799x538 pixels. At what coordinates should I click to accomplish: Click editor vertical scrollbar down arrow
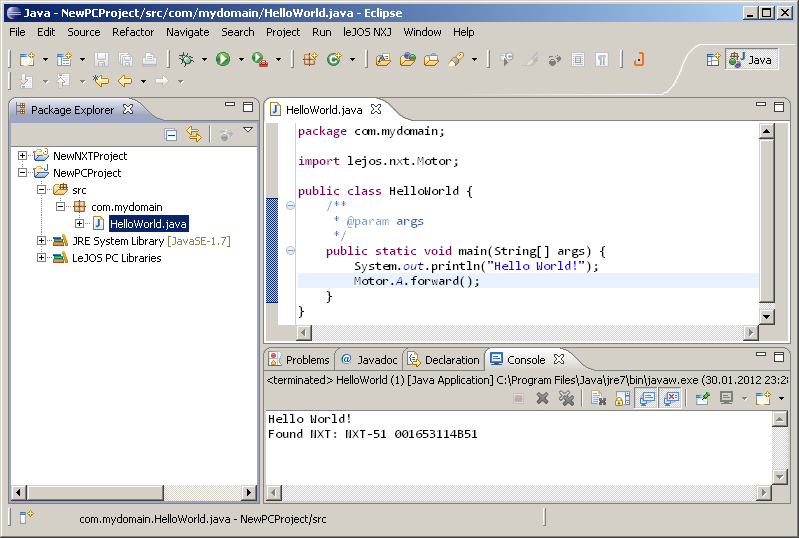[x=766, y=316]
